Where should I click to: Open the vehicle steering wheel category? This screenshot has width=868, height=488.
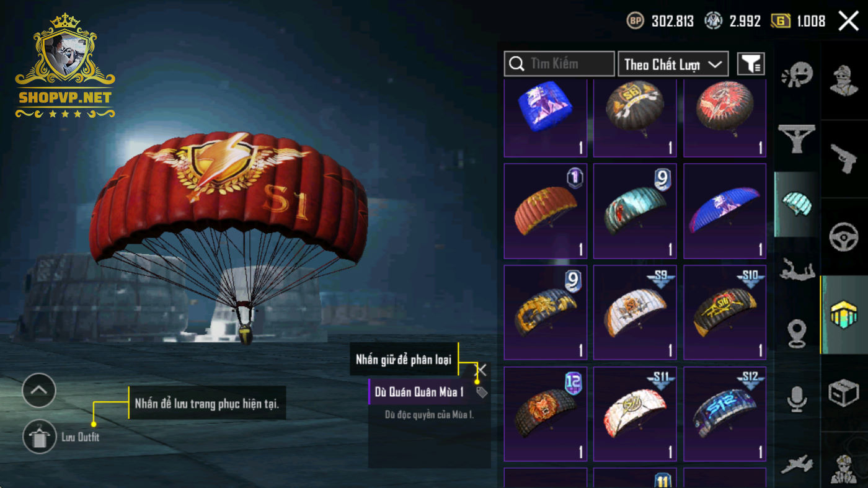click(x=844, y=237)
